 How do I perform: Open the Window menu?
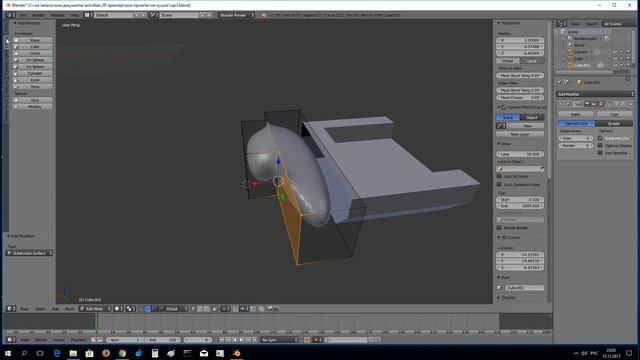pyautogui.click(x=58, y=15)
